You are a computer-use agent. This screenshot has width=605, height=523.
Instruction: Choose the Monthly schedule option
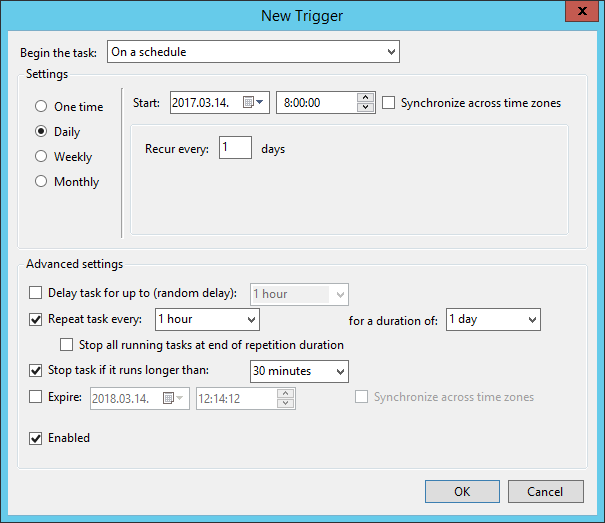coord(41,182)
